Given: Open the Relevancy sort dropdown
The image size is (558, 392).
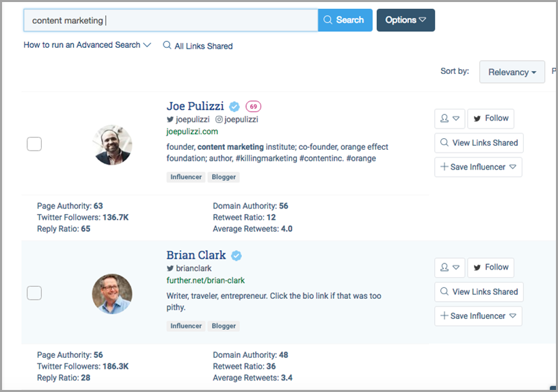Looking at the screenshot, I should (x=512, y=72).
